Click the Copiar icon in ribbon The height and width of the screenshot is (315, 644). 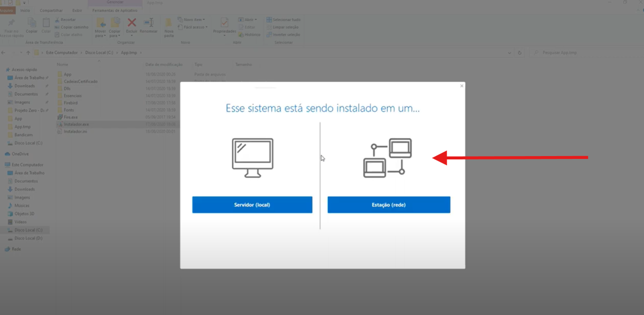tap(32, 24)
